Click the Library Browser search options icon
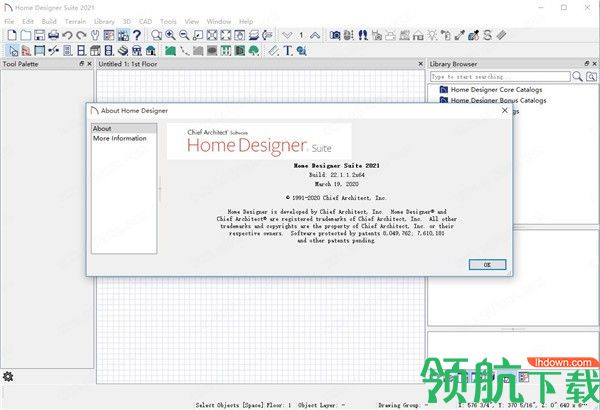 (x=592, y=77)
